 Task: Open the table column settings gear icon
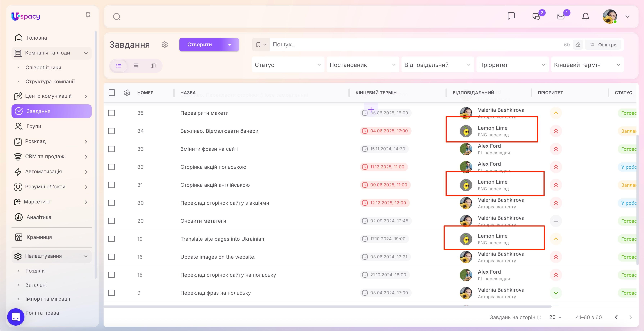point(127,93)
